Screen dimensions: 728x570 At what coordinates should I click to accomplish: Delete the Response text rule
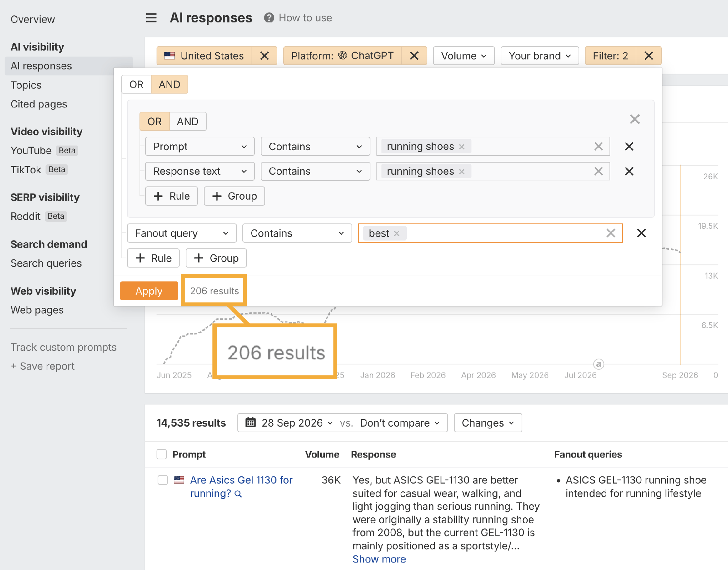click(x=629, y=171)
